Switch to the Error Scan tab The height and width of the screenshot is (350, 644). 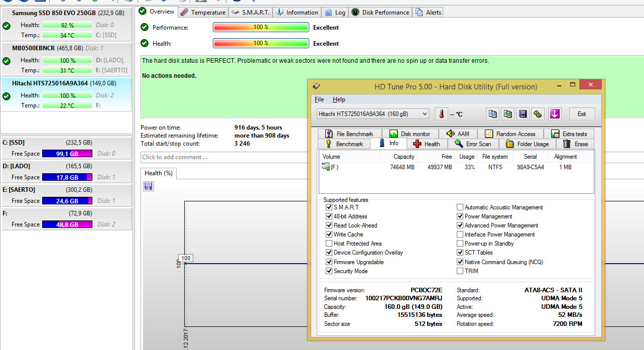pos(473,144)
